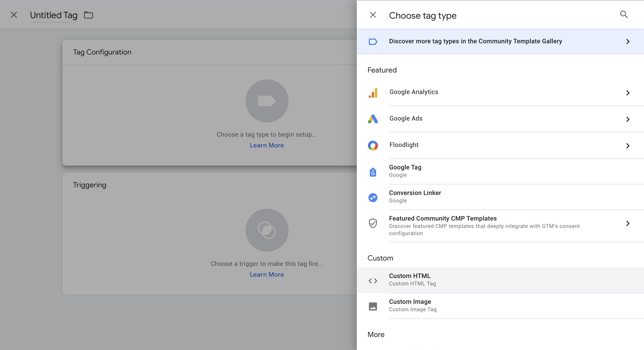The image size is (644, 350).
Task: Click the Custom HTML code brackets icon
Action: click(x=373, y=281)
